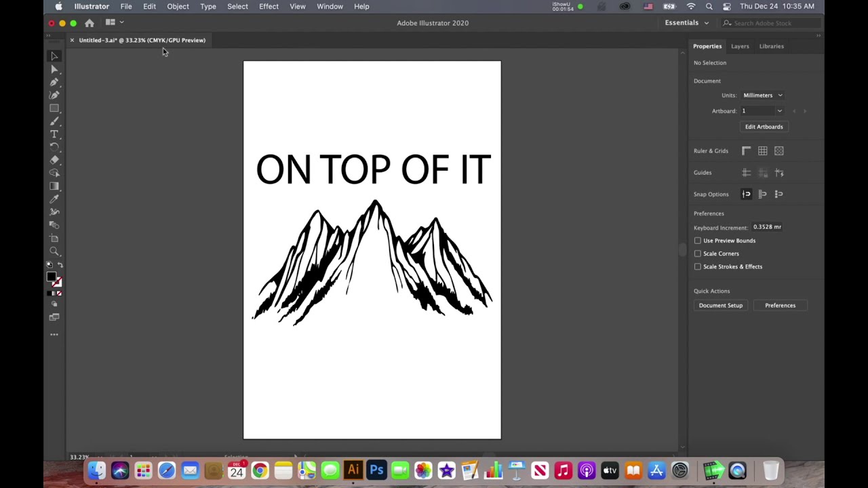Open Photoshop from the Dock
Image resolution: width=868 pixels, height=488 pixels.
(376, 470)
